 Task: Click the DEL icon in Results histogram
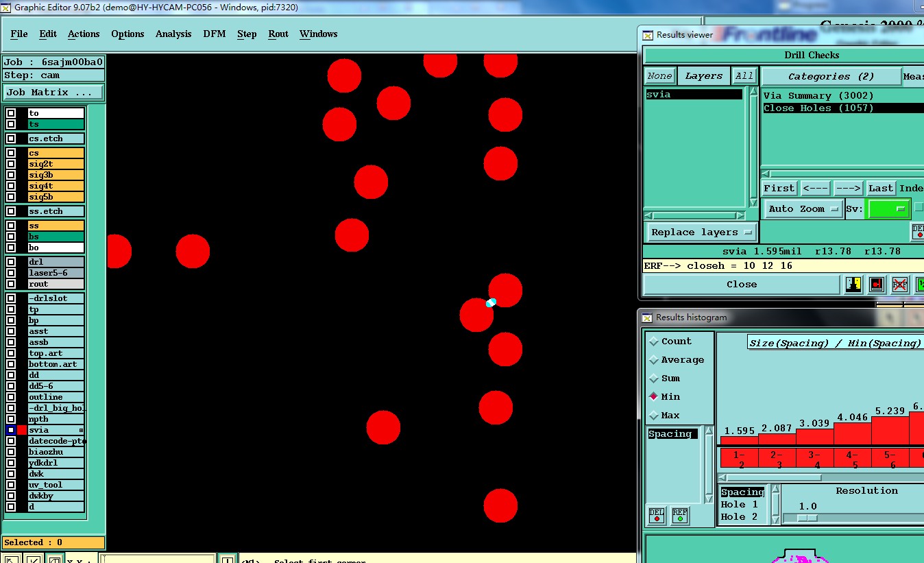pyautogui.click(x=657, y=515)
